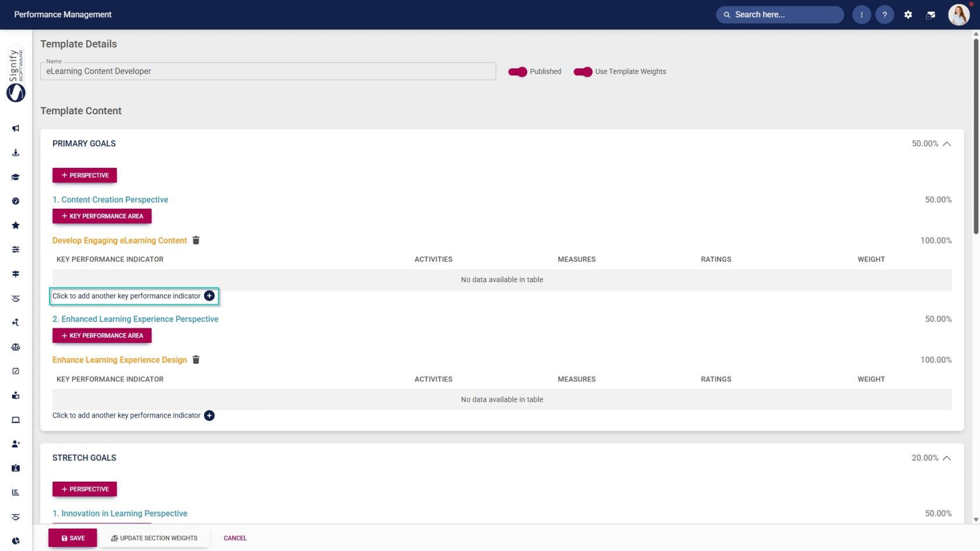980x551 pixels.
Task: Open the laptop icon in sidebar
Action: point(16,420)
